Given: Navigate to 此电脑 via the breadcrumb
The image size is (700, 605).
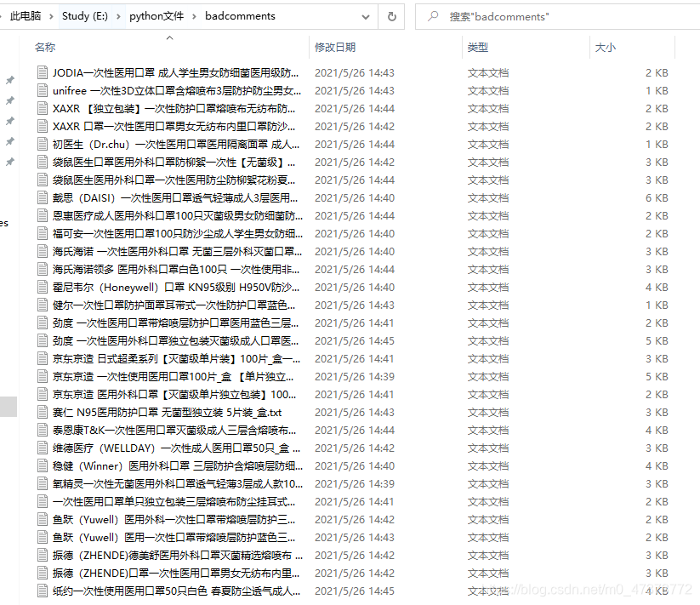Looking at the screenshot, I should [27, 15].
